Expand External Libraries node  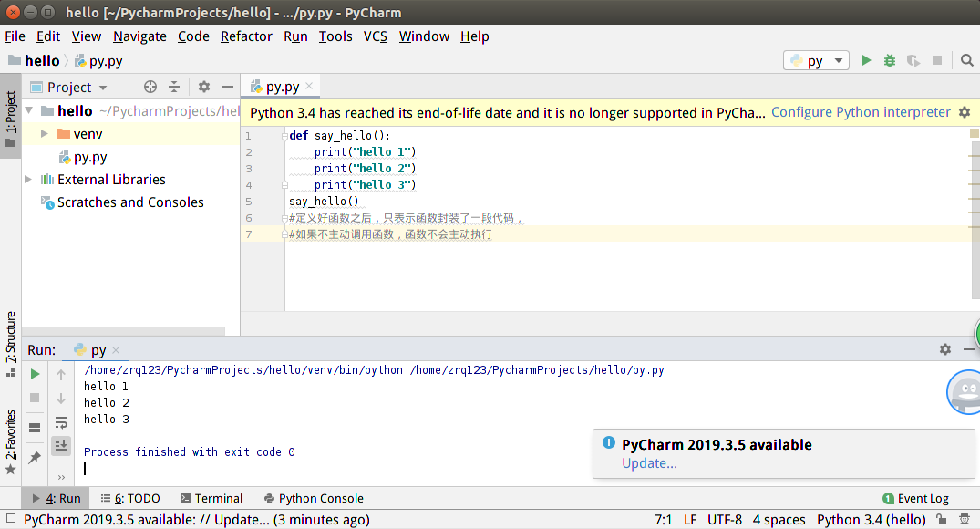click(28, 180)
